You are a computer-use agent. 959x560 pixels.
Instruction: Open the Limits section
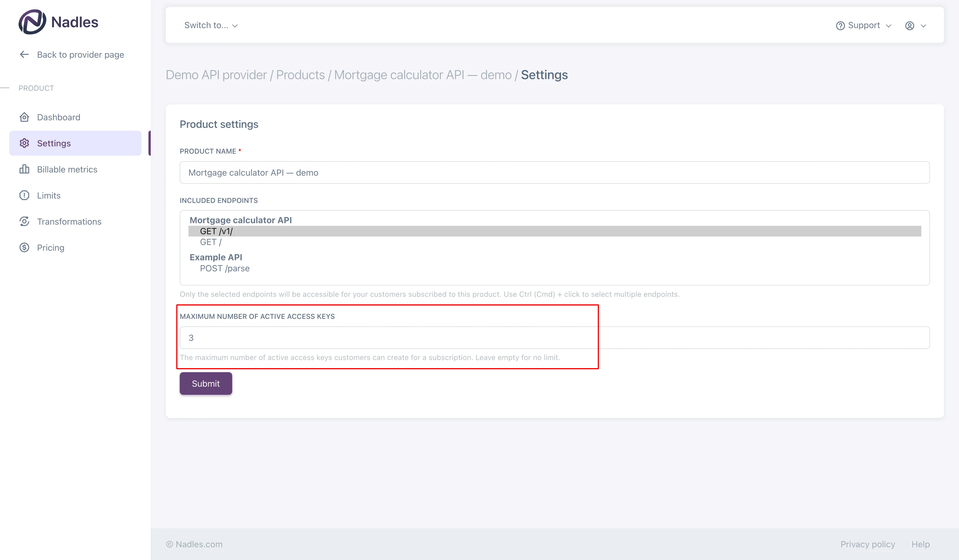click(75, 195)
